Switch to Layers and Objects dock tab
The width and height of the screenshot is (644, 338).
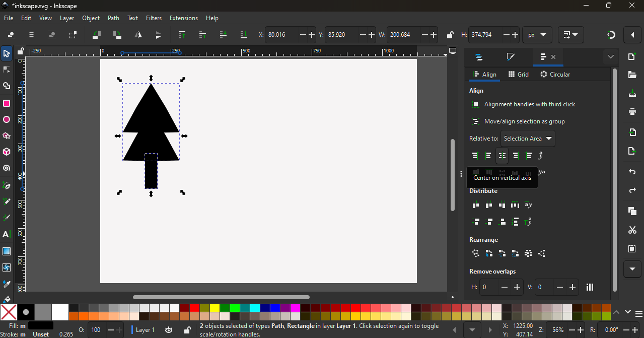pyautogui.click(x=479, y=57)
